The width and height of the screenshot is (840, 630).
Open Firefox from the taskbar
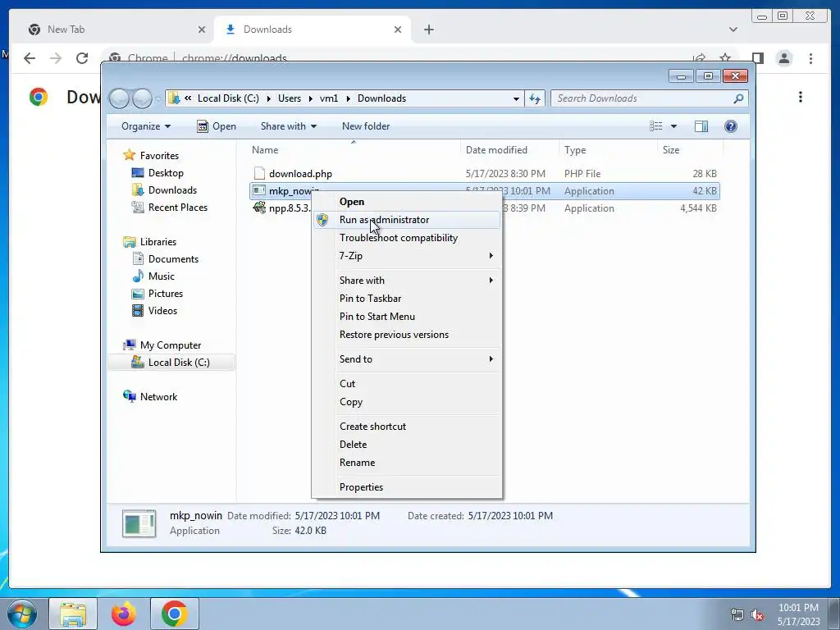[x=124, y=614]
